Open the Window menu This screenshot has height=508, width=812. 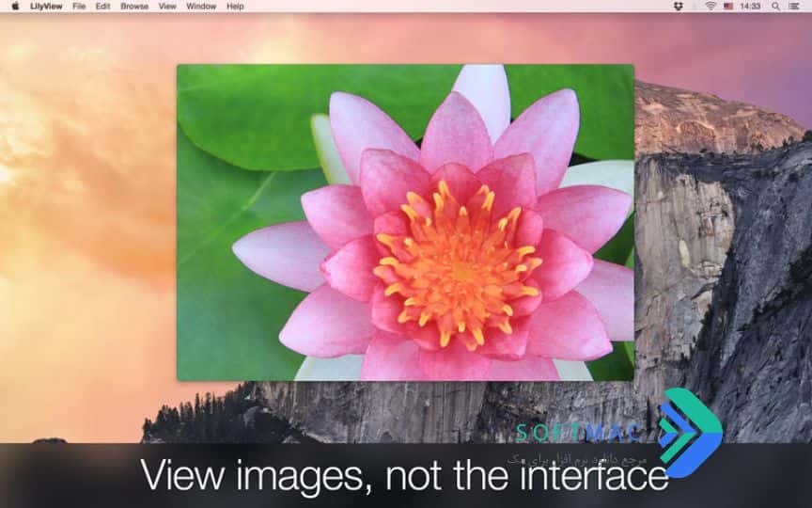coord(201,7)
